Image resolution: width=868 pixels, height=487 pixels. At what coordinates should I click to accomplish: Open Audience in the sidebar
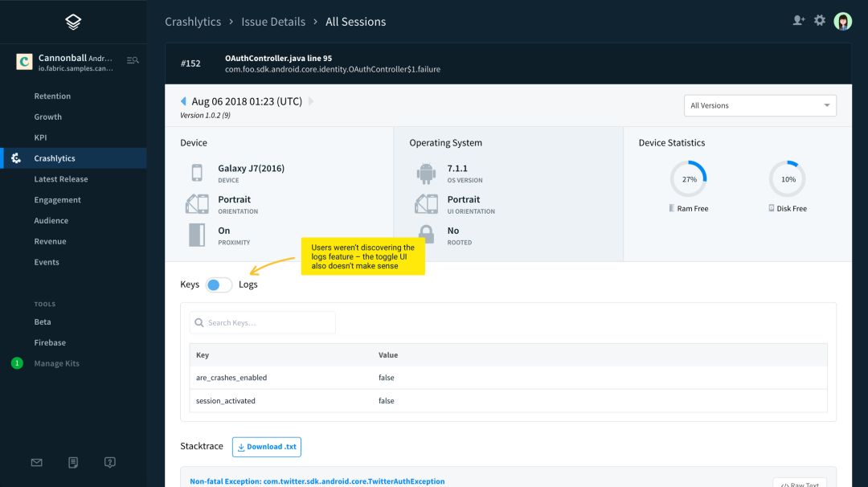pos(51,221)
